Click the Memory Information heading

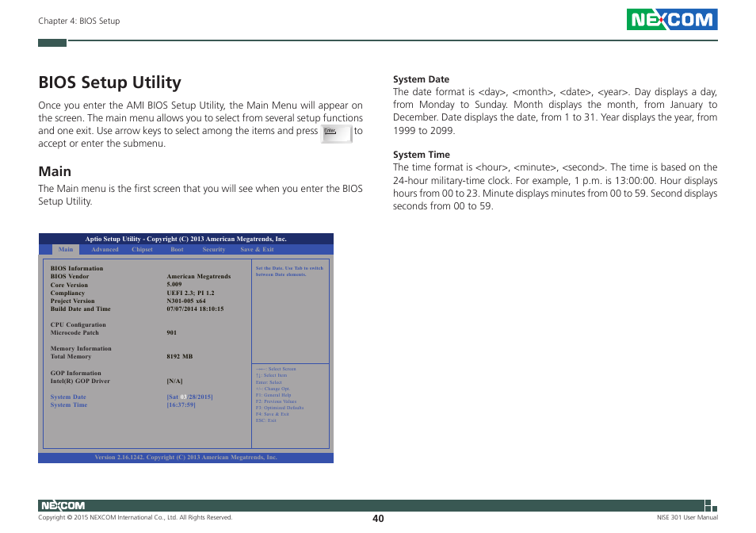81,348
